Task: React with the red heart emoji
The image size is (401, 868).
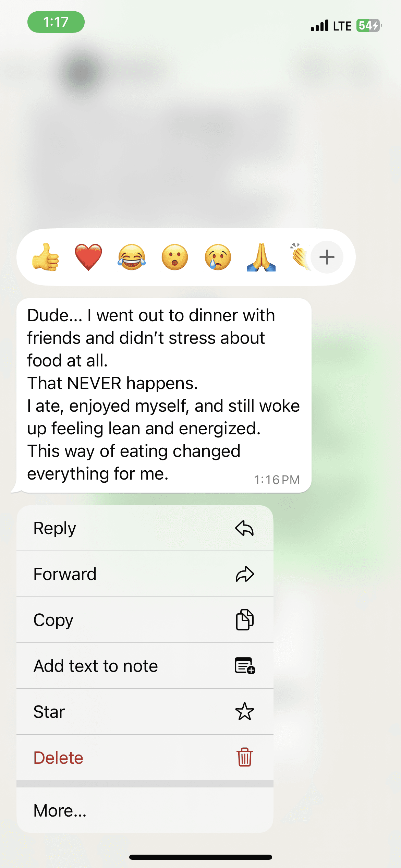Action: point(88,257)
